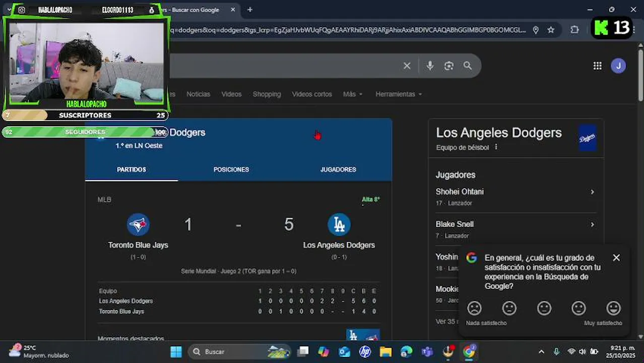Click the Los Angeles Dodgers line score row
644x363 pixels.
(238, 301)
